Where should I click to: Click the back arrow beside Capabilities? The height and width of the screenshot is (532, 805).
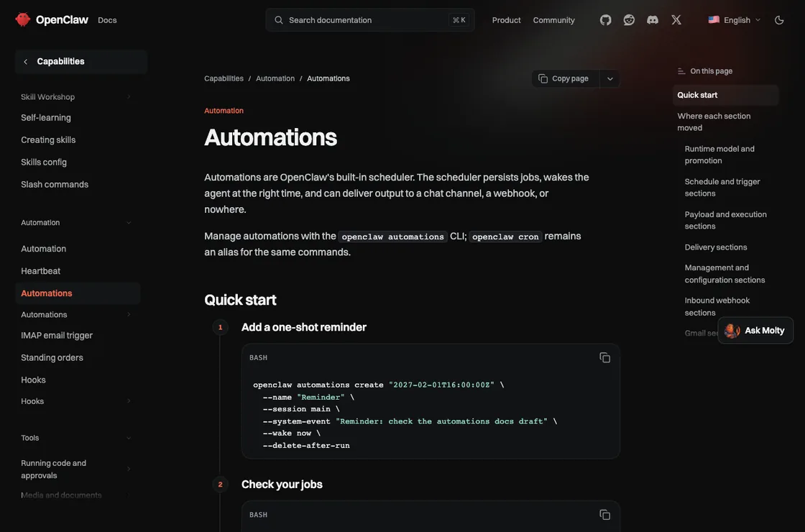tap(26, 62)
